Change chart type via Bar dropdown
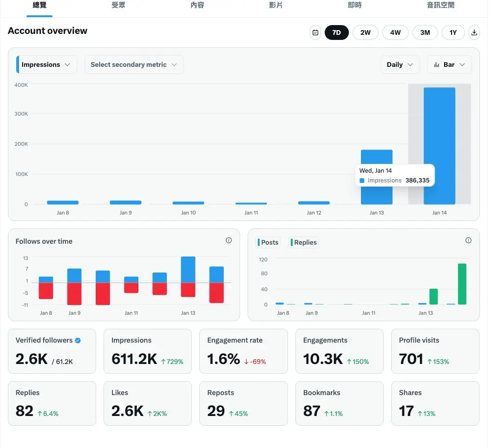The image size is (491, 448). coord(449,65)
